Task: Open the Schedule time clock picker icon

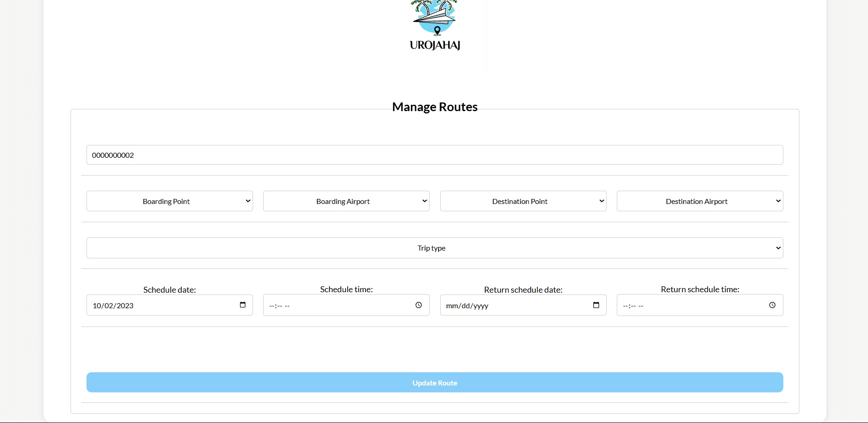Action: click(x=418, y=305)
